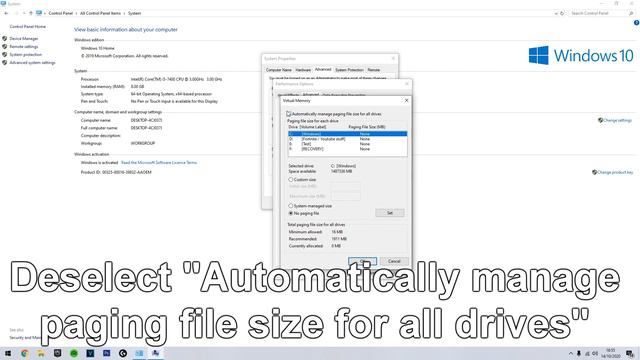
Task: Click the taskbar clock and date
Action: click(611, 353)
